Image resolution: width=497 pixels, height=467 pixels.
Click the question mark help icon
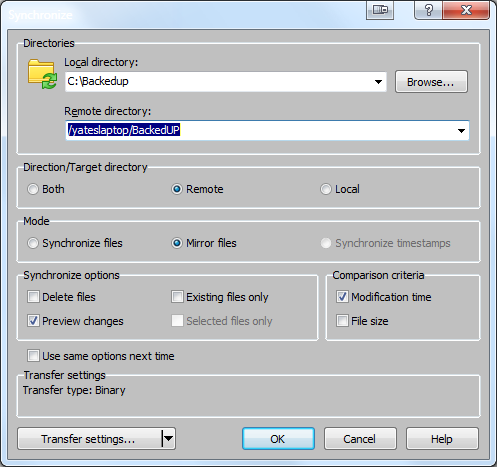click(x=429, y=10)
